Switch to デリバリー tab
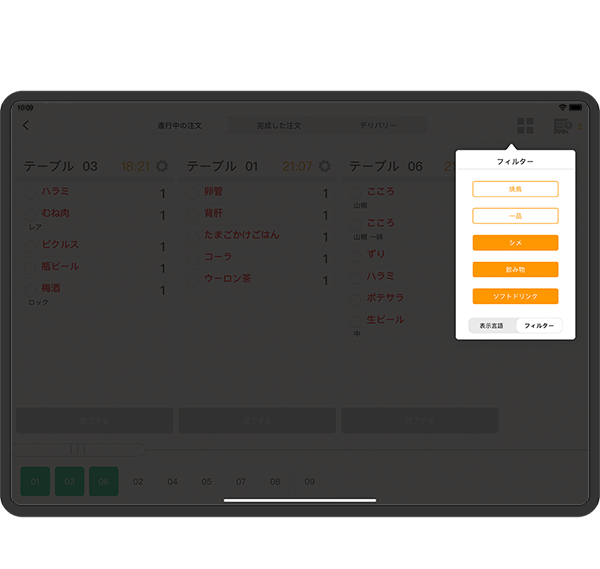Image resolution: width=600 pixels, height=569 pixels. tap(378, 126)
